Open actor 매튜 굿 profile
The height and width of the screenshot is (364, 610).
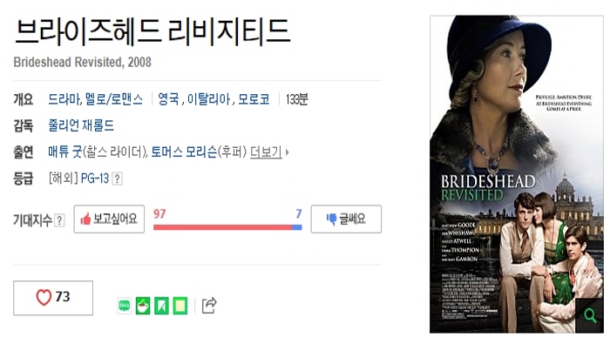64,152
